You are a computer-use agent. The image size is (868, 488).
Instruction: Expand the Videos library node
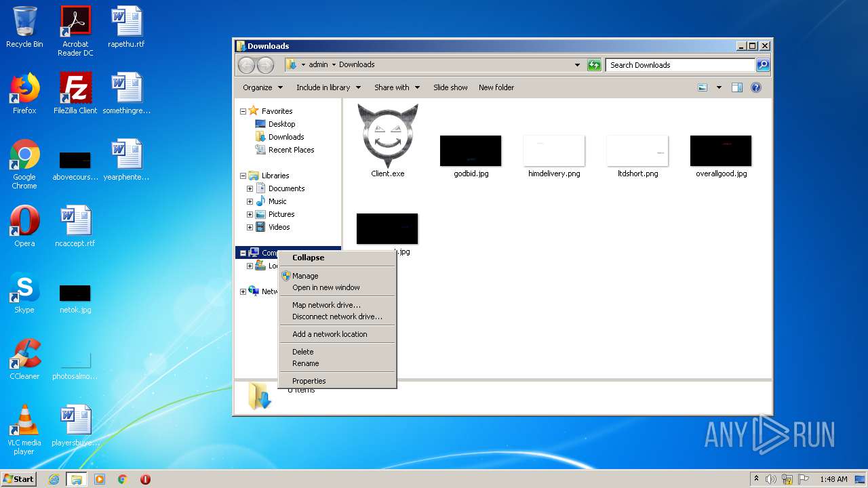pos(250,227)
